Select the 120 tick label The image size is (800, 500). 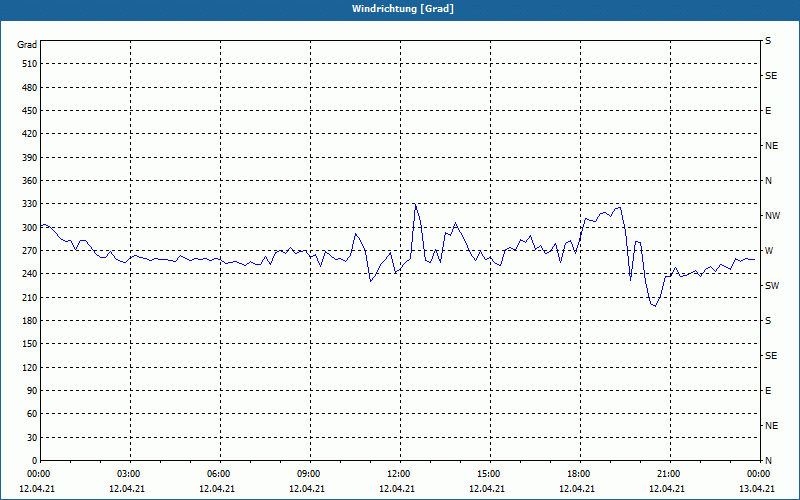[x=30, y=367]
